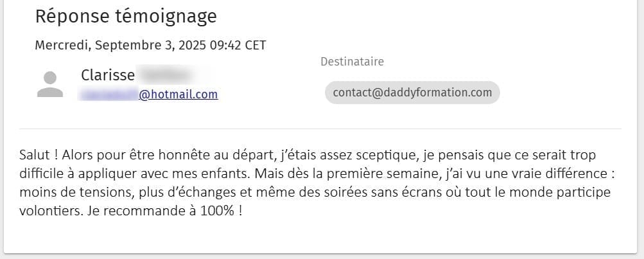
Task: Click the 'Destinataire' label
Action: (352, 62)
